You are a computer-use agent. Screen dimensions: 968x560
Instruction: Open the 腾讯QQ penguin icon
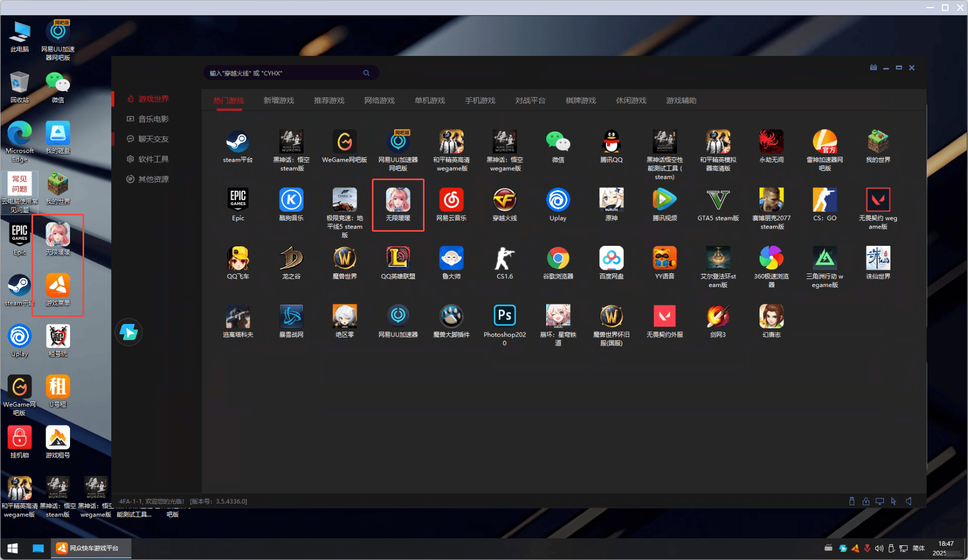(x=611, y=142)
